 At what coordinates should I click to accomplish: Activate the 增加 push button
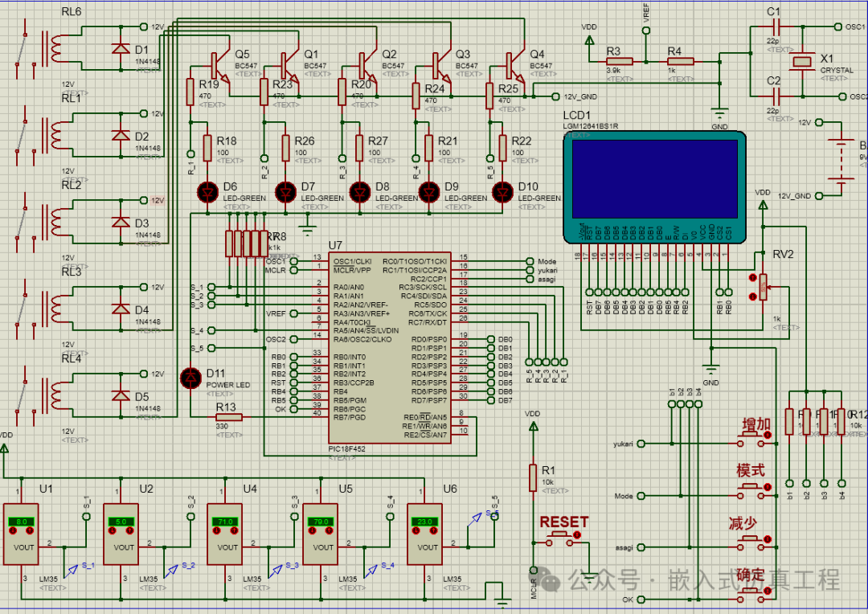coord(768,435)
